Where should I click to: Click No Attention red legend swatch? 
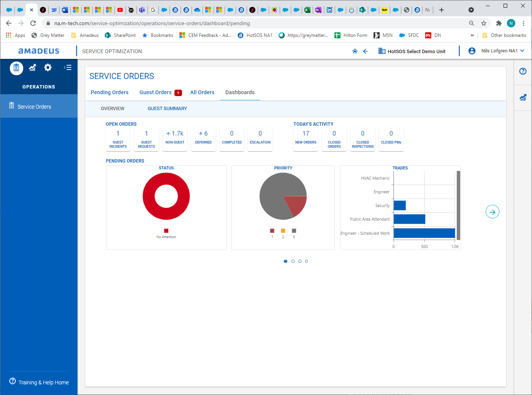point(166,231)
